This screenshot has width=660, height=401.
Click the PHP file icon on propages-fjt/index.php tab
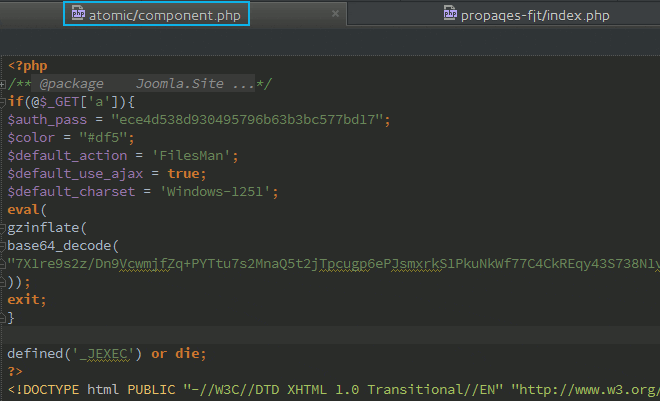tap(450, 13)
